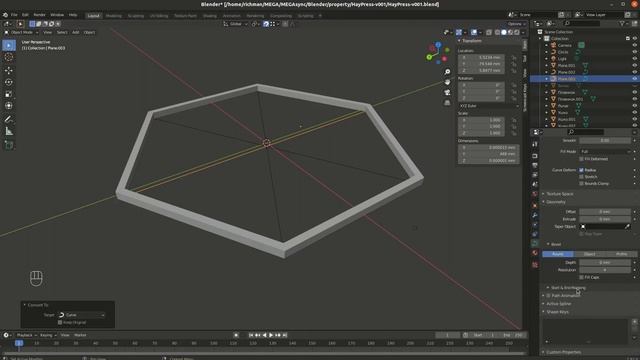This screenshot has height=360, width=640.
Task: Click the bevel Depth value field
Action: pyautogui.click(x=605, y=262)
